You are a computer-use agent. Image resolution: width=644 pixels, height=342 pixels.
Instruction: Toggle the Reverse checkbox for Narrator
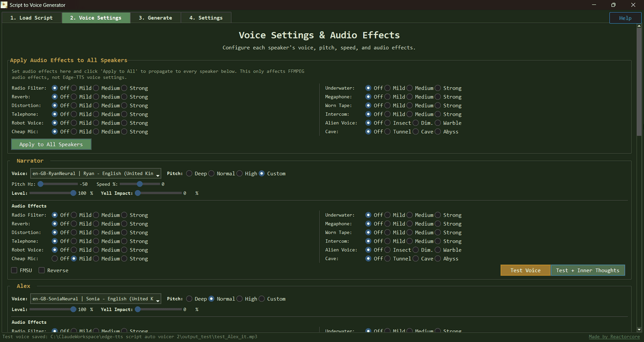tap(53, 270)
